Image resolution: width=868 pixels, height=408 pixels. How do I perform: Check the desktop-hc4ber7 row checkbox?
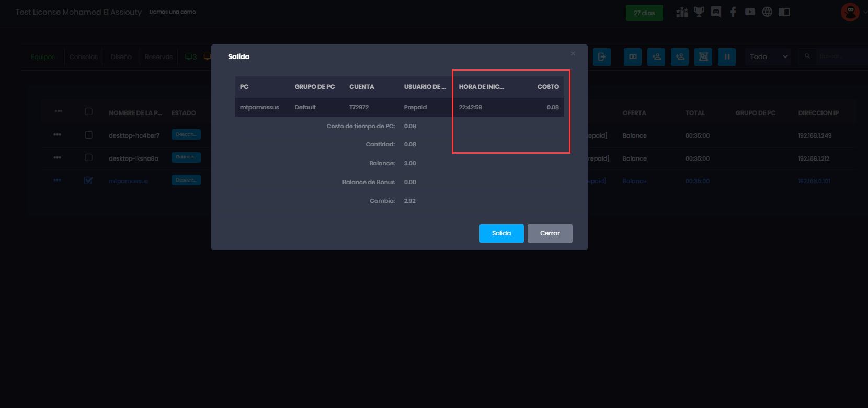pyautogui.click(x=88, y=135)
